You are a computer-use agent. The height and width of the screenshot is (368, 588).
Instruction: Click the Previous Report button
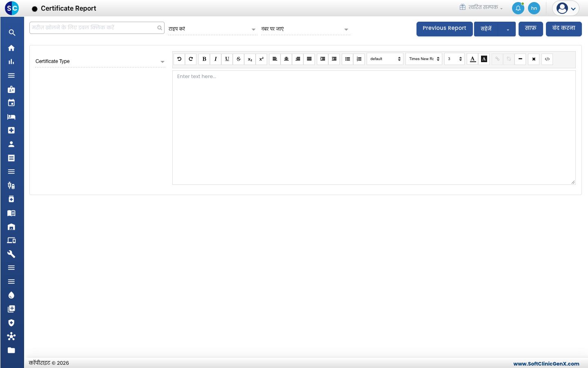[444, 29]
